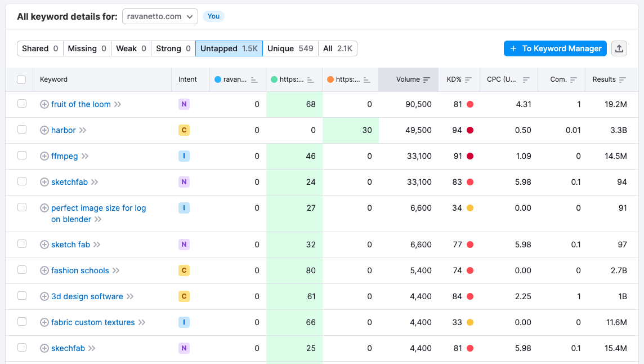
Task: Check the box for 'harbor' row
Action: pos(22,130)
